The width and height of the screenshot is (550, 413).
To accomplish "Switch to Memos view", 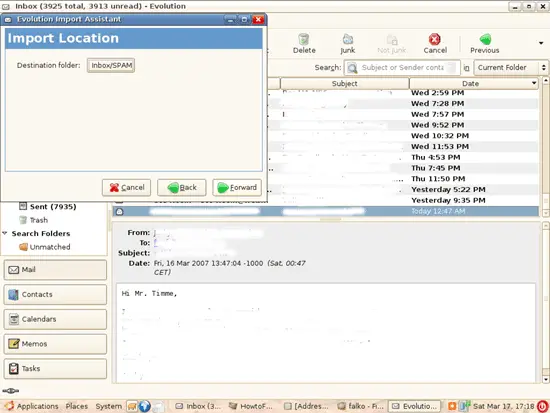I will click(x=55, y=344).
